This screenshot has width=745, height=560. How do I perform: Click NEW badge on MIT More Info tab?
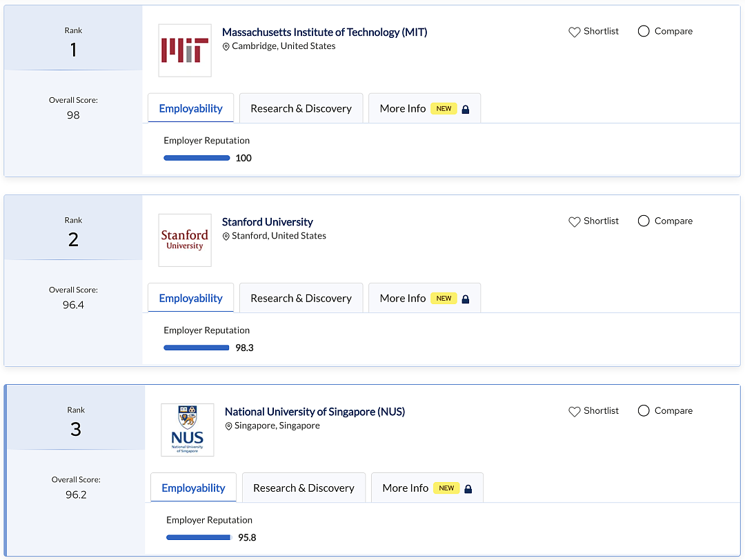click(x=444, y=109)
